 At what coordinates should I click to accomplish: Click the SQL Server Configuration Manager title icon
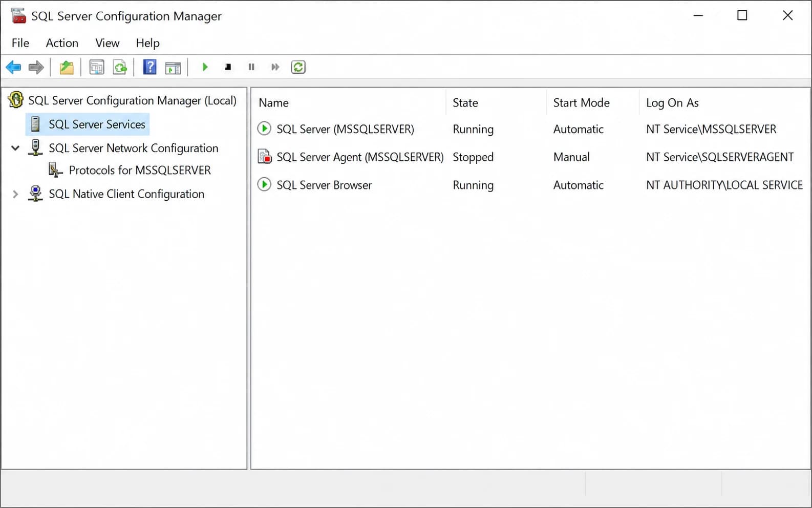coord(18,16)
